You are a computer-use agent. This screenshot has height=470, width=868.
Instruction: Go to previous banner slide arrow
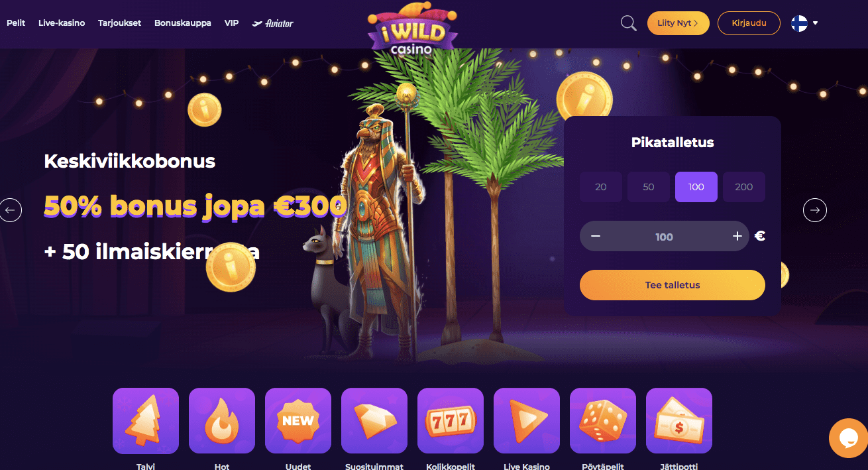(x=10, y=210)
